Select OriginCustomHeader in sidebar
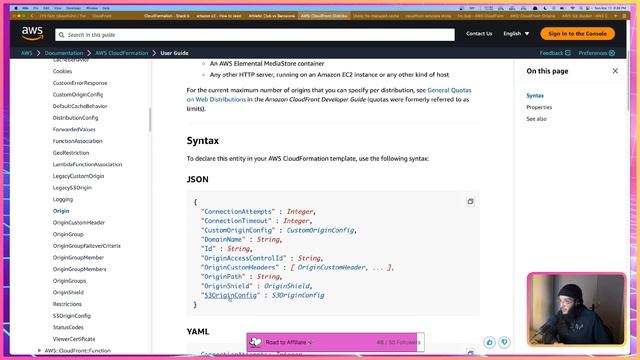This screenshot has width=640, height=360. (79, 223)
